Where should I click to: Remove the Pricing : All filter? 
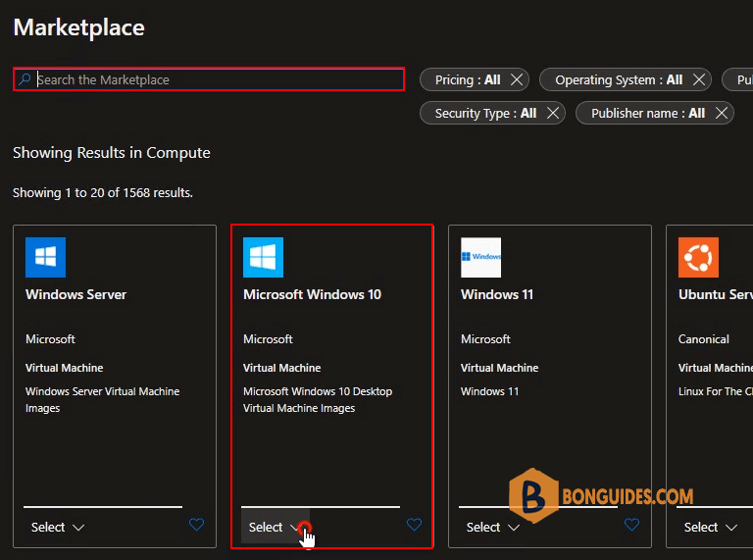point(517,79)
